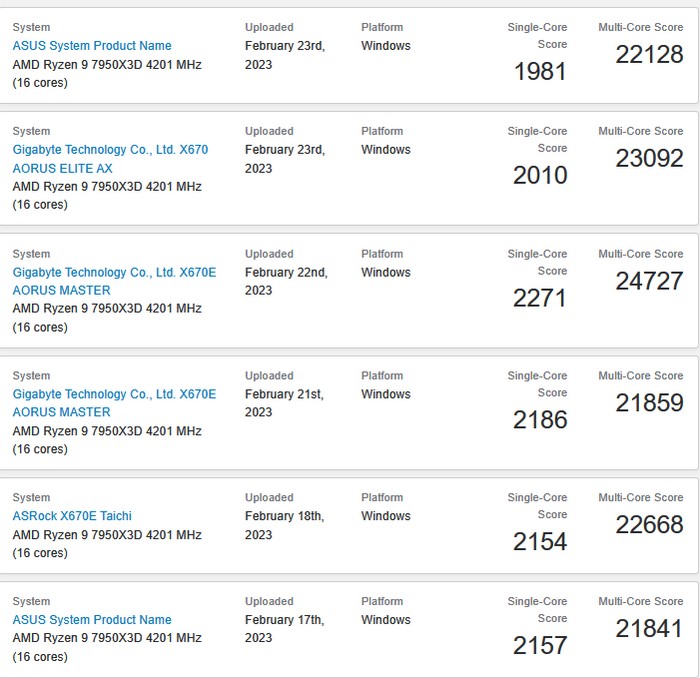700x678 pixels.
Task: Select the multi-core score 21859
Action: pos(649,404)
